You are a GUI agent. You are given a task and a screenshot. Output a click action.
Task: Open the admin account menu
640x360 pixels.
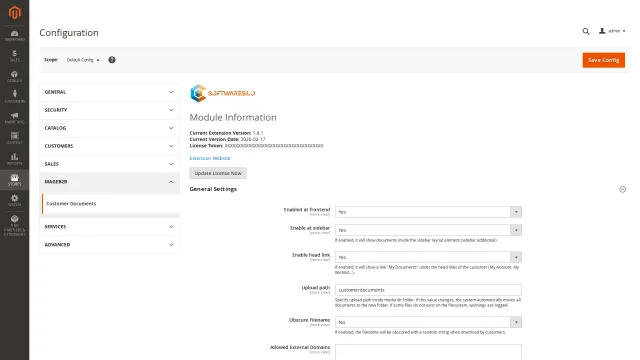coord(612,31)
